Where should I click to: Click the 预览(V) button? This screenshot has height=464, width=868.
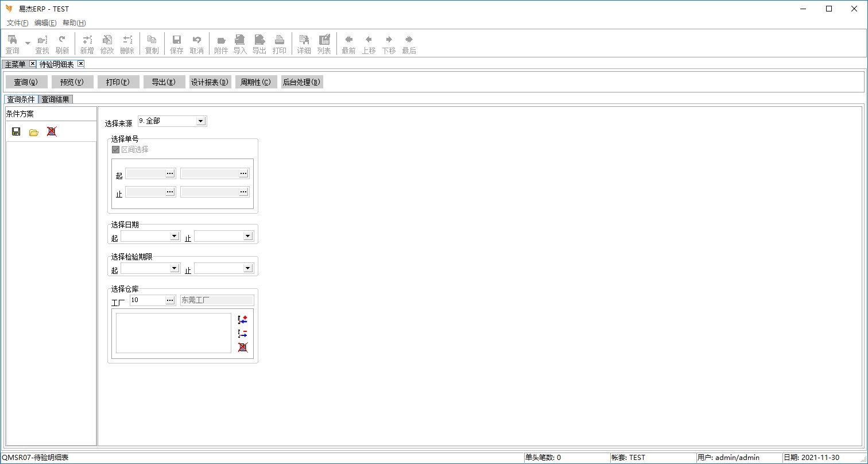(x=72, y=82)
